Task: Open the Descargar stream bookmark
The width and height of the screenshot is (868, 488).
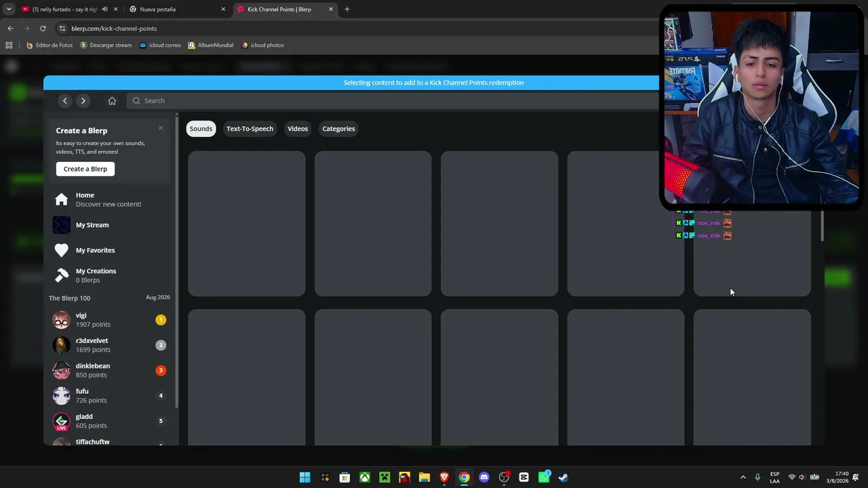Action: click(106, 45)
